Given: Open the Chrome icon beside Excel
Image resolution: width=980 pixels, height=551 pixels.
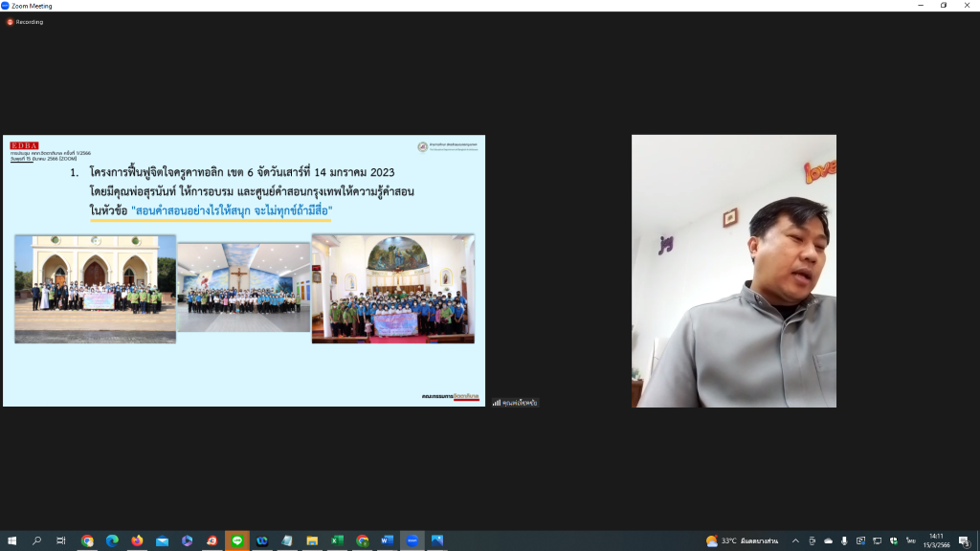Looking at the screenshot, I should [363, 541].
